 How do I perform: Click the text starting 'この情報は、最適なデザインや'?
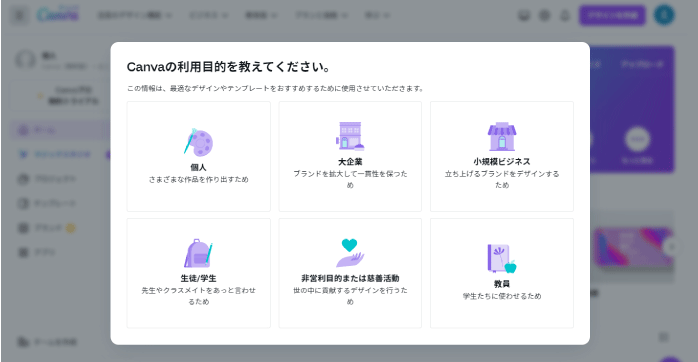pos(275,89)
